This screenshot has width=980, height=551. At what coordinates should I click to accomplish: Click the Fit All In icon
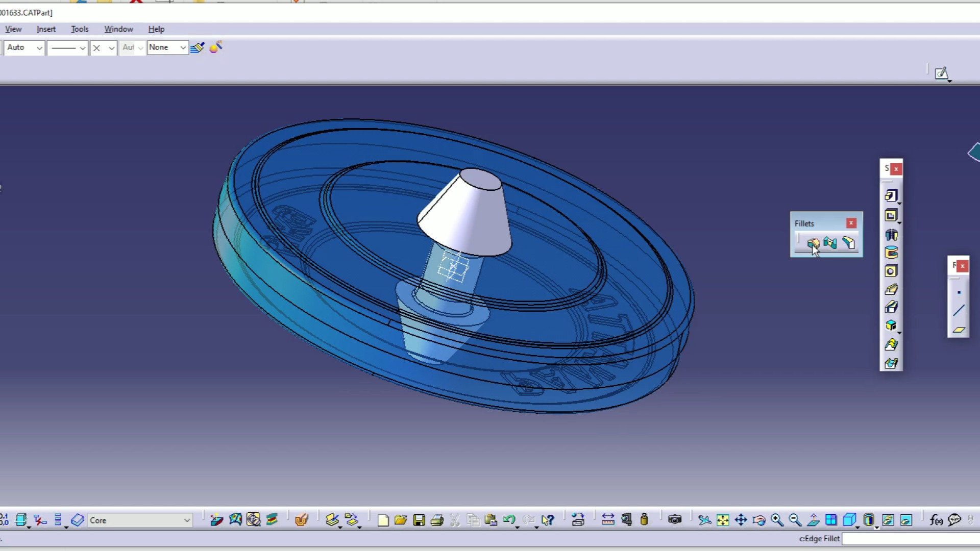pos(723,520)
